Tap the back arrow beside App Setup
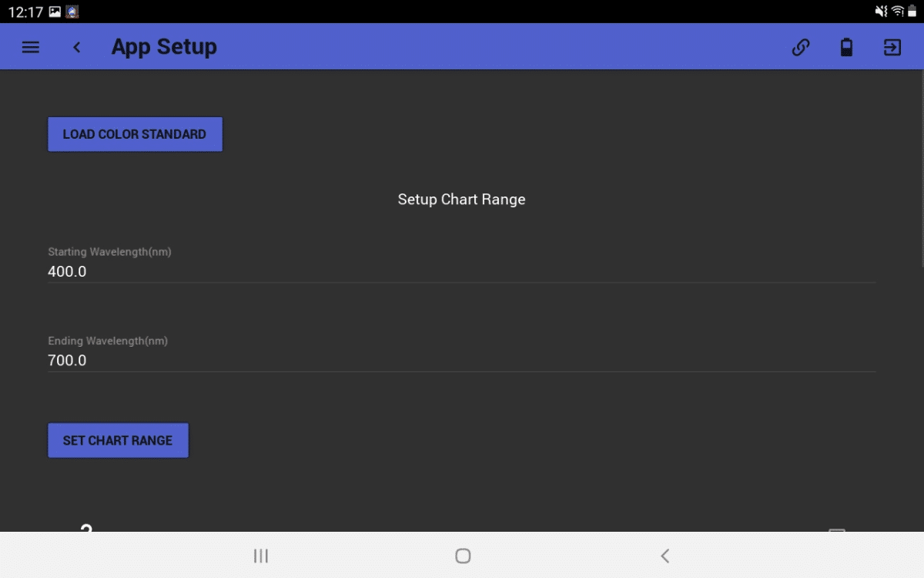Screen dimensions: 924x578 click(x=76, y=46)
